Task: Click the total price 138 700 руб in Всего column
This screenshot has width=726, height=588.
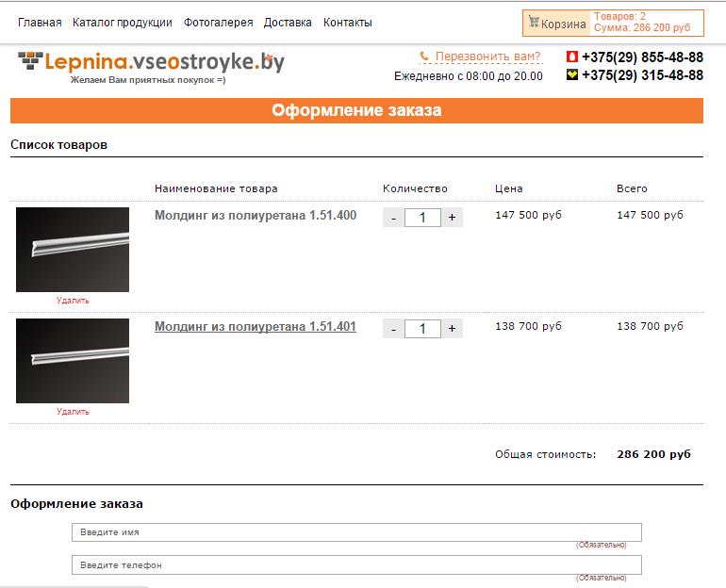Action: [650, 326]
